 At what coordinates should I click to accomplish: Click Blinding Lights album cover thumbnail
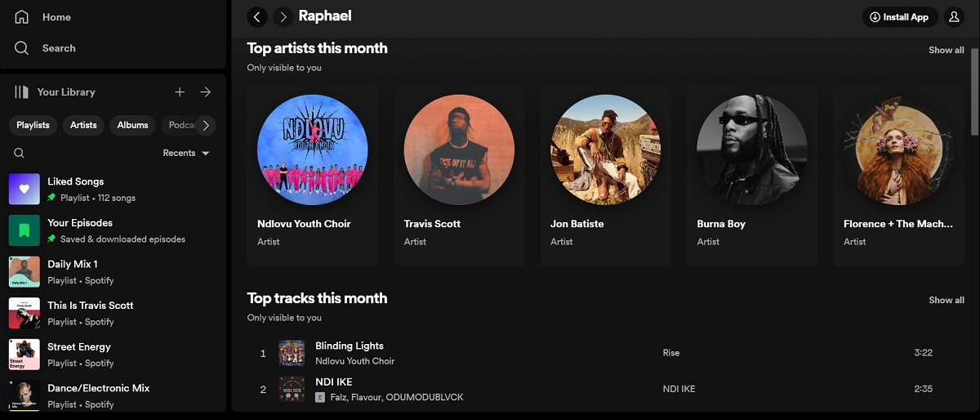[292, 353]
